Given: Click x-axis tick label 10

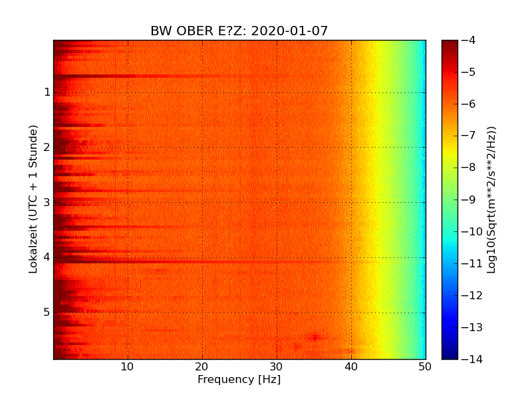Looking at the screenshot, I should pos(128,367).
